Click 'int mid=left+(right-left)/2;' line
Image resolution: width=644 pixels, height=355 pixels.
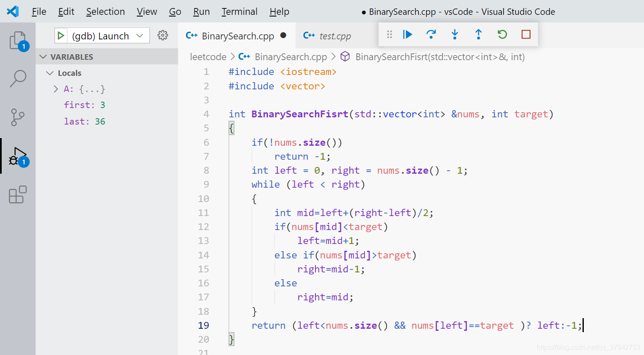coord(354,213)
